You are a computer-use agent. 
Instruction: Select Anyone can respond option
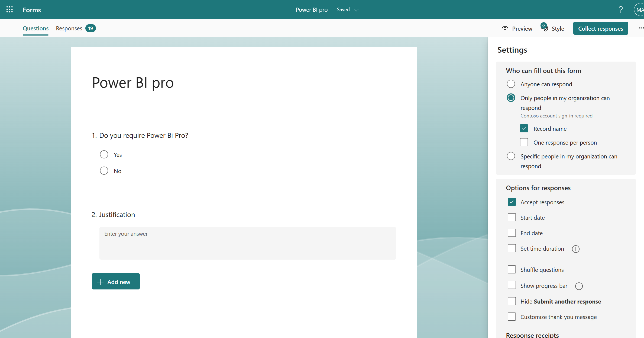point(511,84)
